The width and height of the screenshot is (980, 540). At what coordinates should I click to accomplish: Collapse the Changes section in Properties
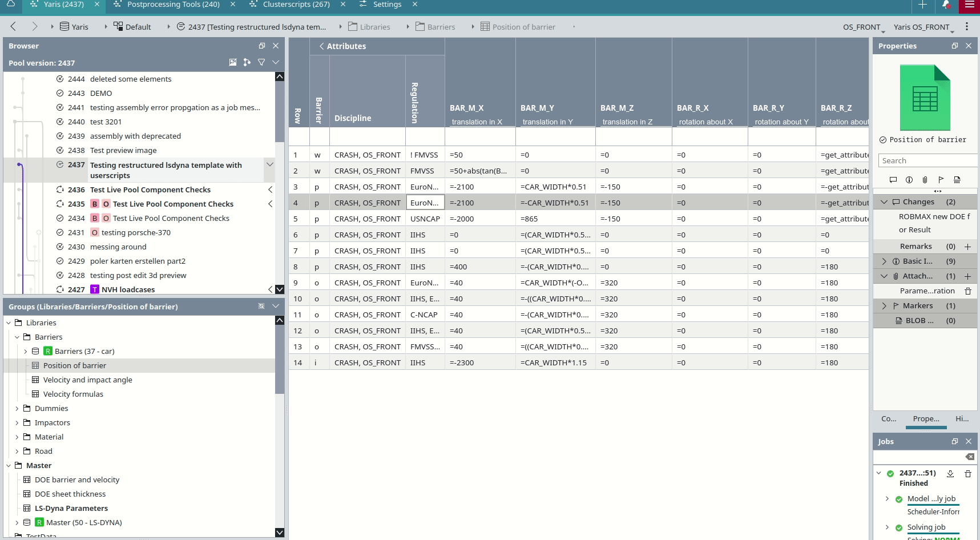coord(885,202)
